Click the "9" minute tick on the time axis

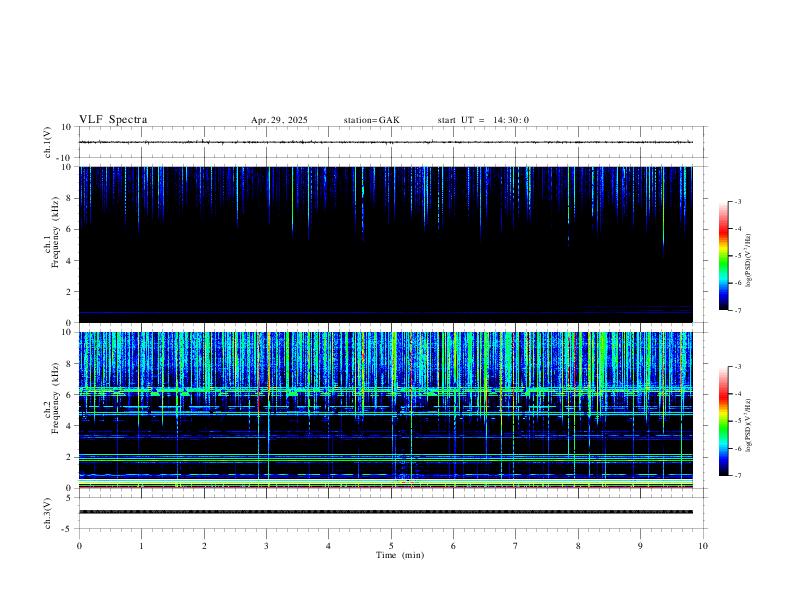(x=640, y=546)
